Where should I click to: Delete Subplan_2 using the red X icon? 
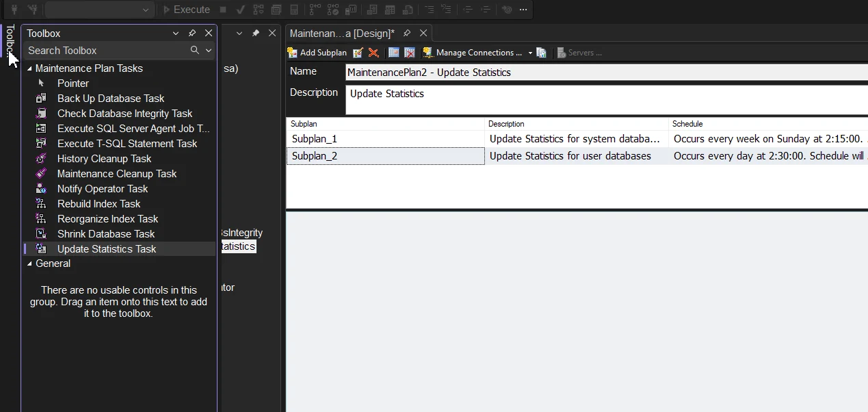pyautogui.click(x=373, y=52)
